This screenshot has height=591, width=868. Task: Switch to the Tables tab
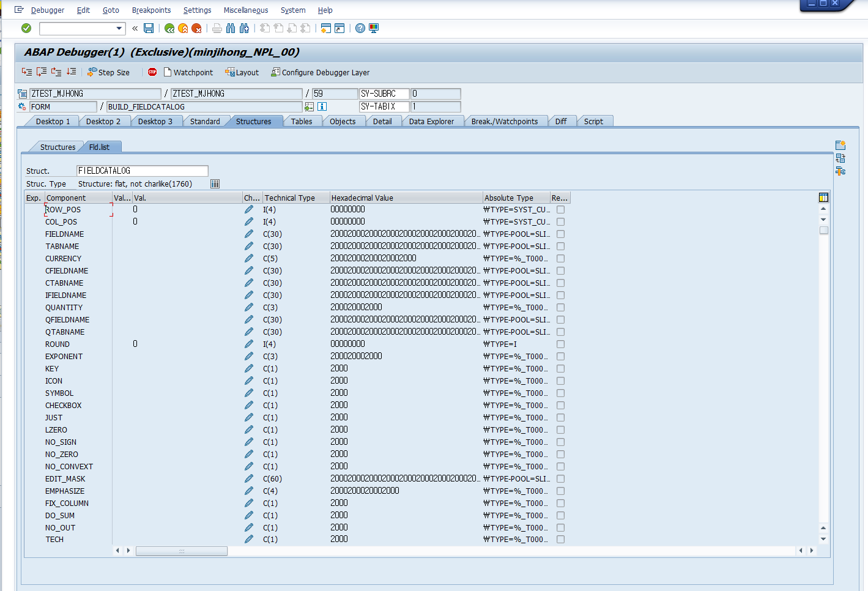tap(302, 121)
